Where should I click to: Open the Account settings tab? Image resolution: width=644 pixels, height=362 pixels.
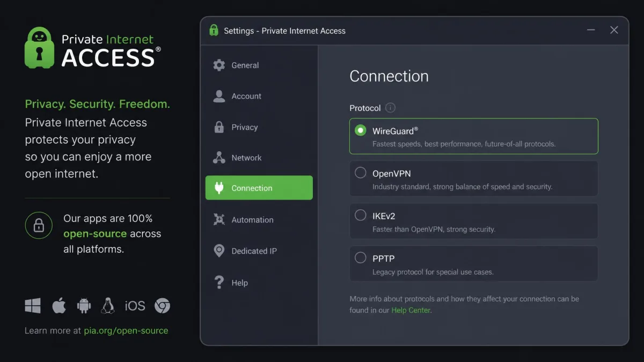pyautogui.click(x=259, y=96)
